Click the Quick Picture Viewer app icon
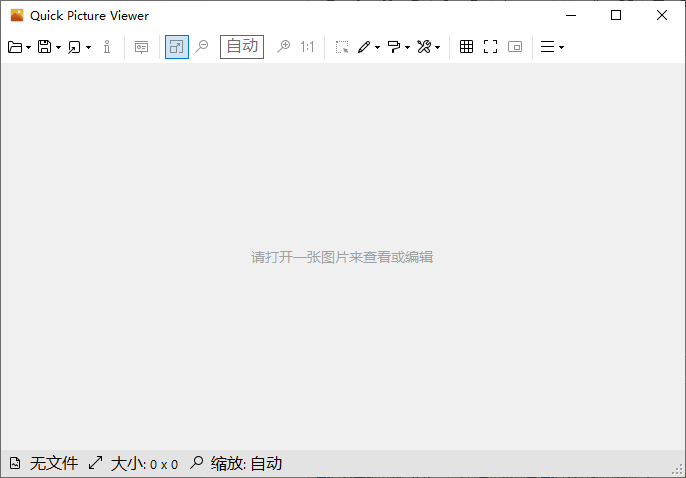Screen dimensions: 686x478 tap(17, 15)
